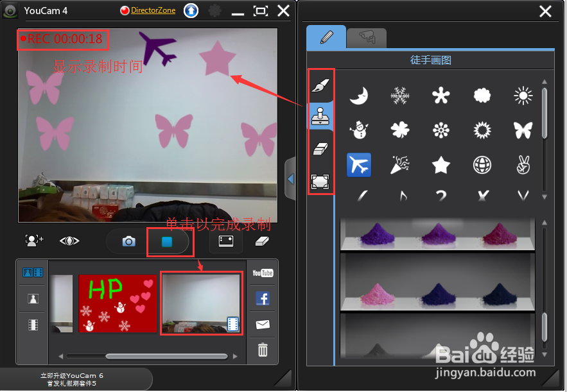The height and width of the screenshot is (392, 567).
Task: Pick the butterfly stamp shape
Action: [x=523, y=130]
